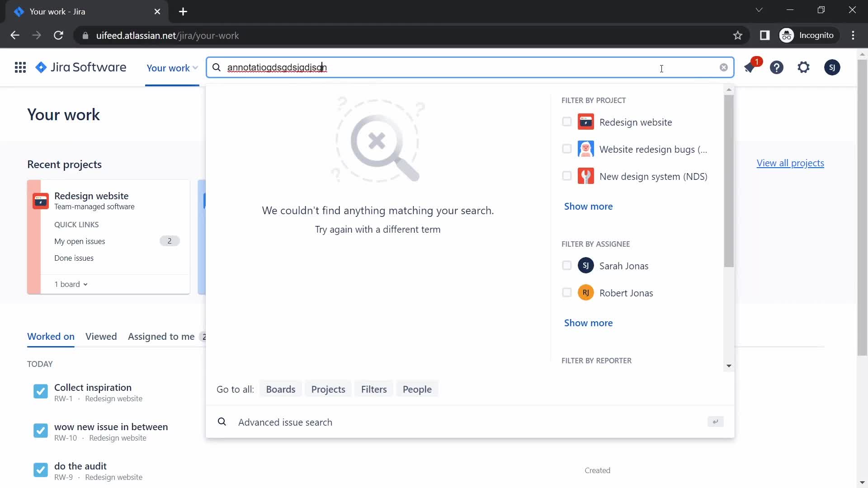868x488 pixels.
Task: Select the Sarah Jonas assignee checkbox
Action: [x=567, y=264]
